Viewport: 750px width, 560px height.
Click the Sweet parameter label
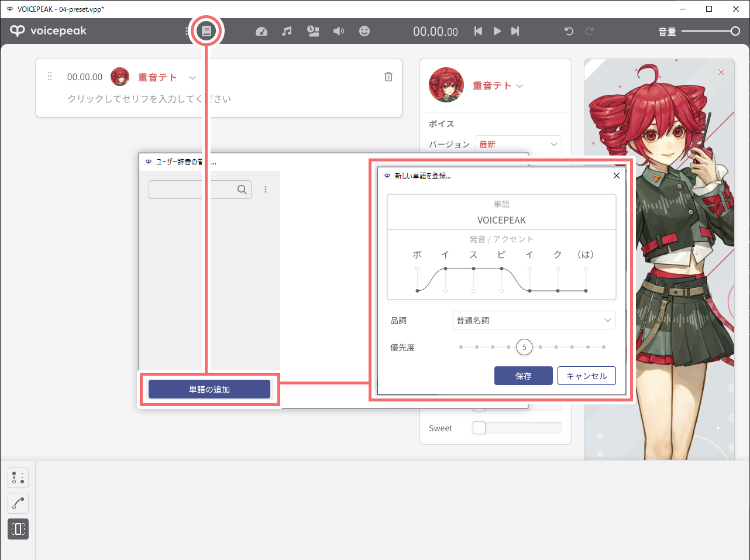coord(441,428)
